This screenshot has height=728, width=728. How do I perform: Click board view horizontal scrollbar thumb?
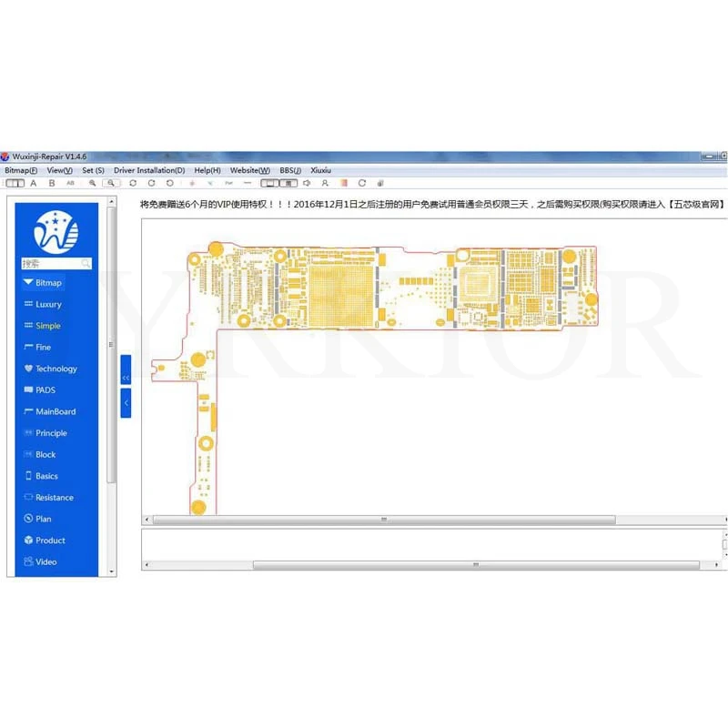384,520
